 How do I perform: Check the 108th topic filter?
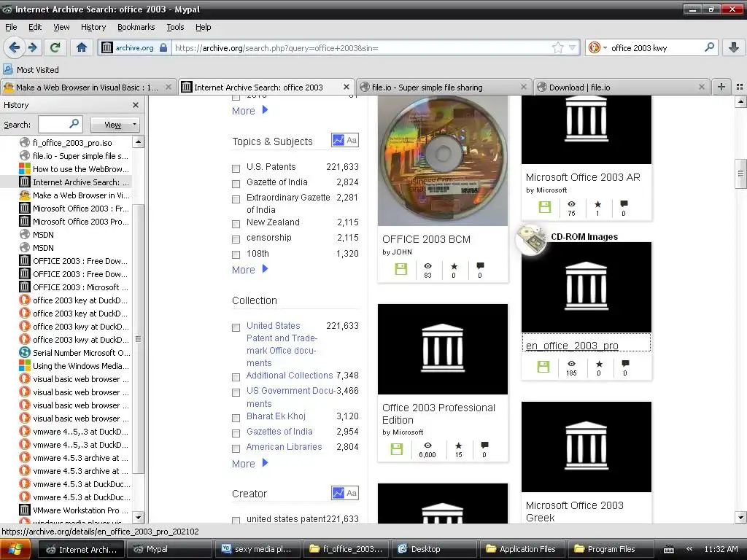click(x=236, y=254)
